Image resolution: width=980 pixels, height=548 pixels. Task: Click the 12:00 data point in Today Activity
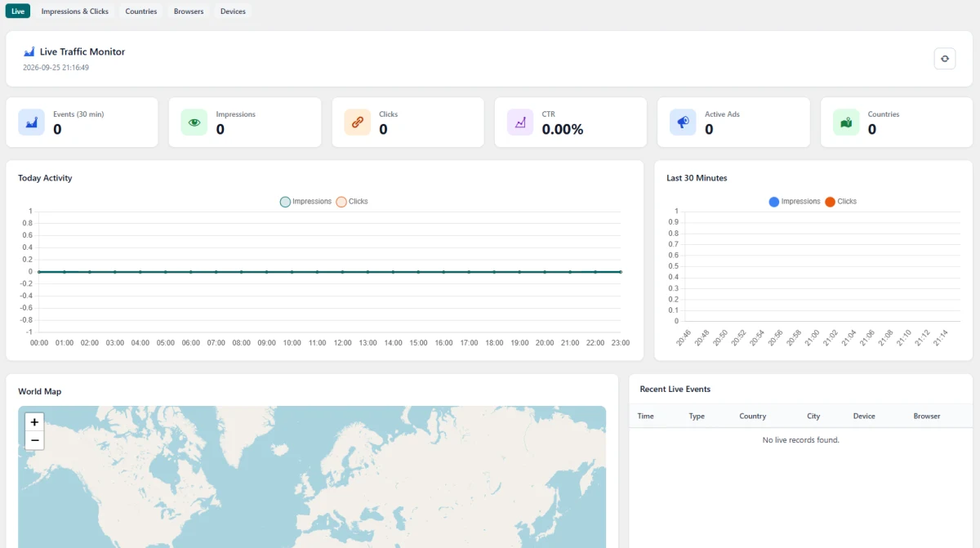point(342,272)
